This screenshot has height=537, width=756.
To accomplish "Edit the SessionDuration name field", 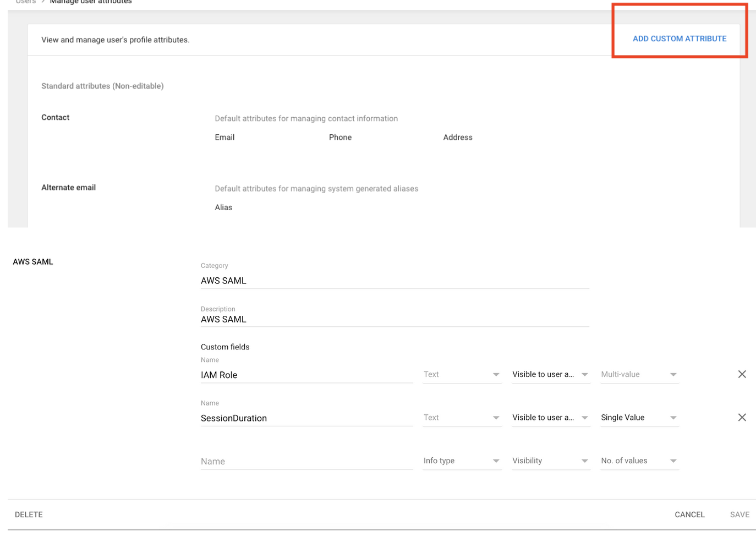I will (306, 418).
